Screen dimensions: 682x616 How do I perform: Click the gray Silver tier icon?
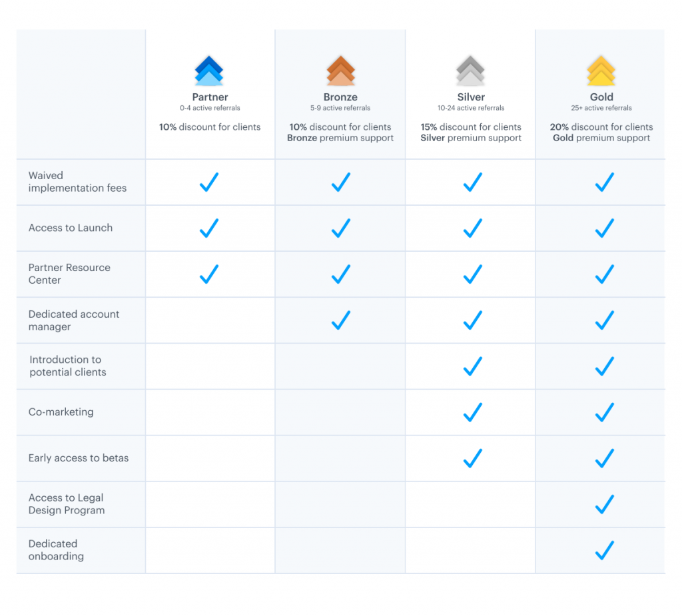[470, 71]
